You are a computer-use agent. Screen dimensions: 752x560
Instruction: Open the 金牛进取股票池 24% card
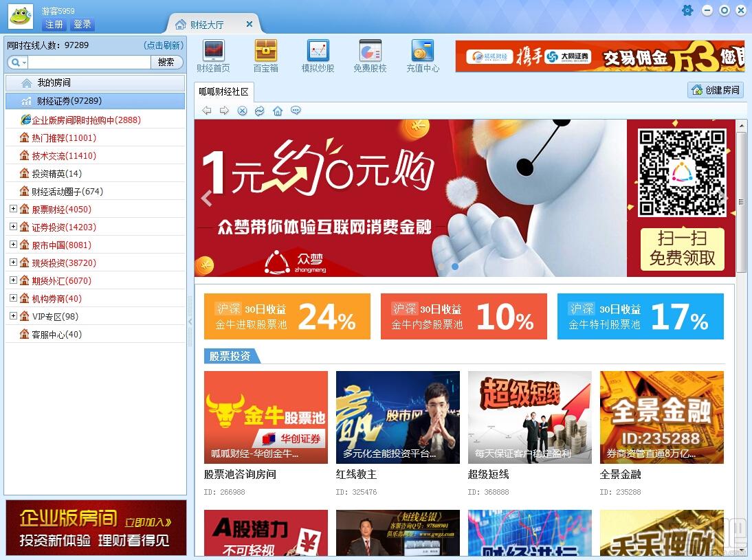point(287,317)
